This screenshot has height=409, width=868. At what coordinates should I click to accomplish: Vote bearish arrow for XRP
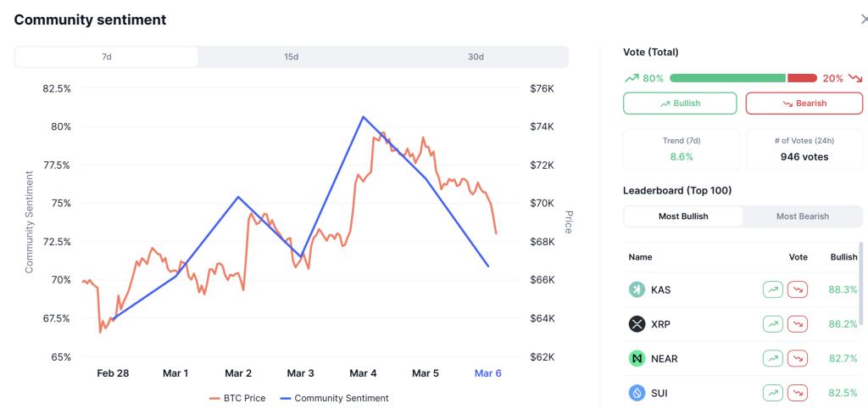click(x=797, y=323)
